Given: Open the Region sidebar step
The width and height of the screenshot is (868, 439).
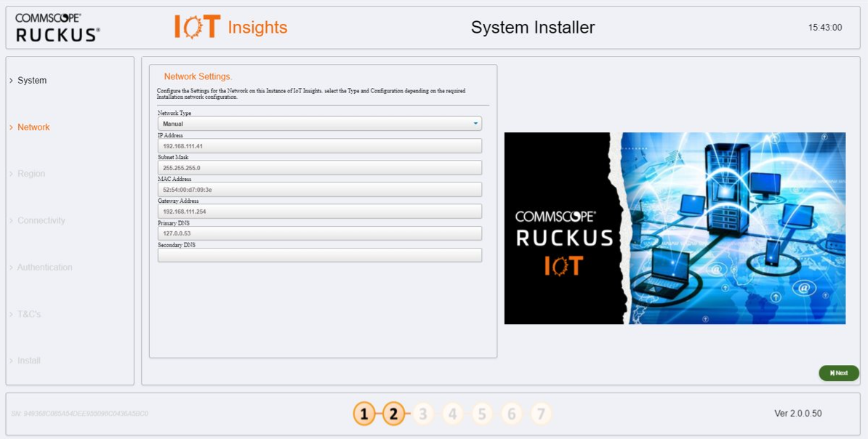Looking at the screenshot, I should (x=31, y=174).
